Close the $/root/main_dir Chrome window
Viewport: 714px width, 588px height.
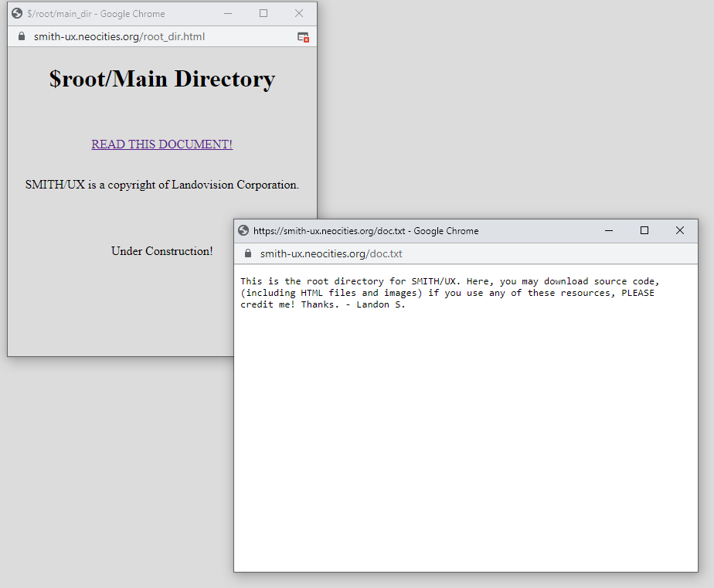[299, 14]
